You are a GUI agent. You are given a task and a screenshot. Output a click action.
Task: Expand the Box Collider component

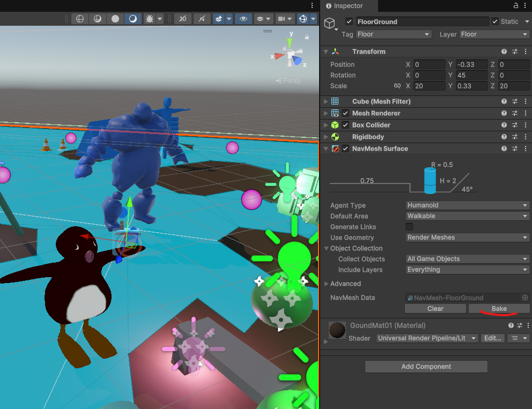326,125
